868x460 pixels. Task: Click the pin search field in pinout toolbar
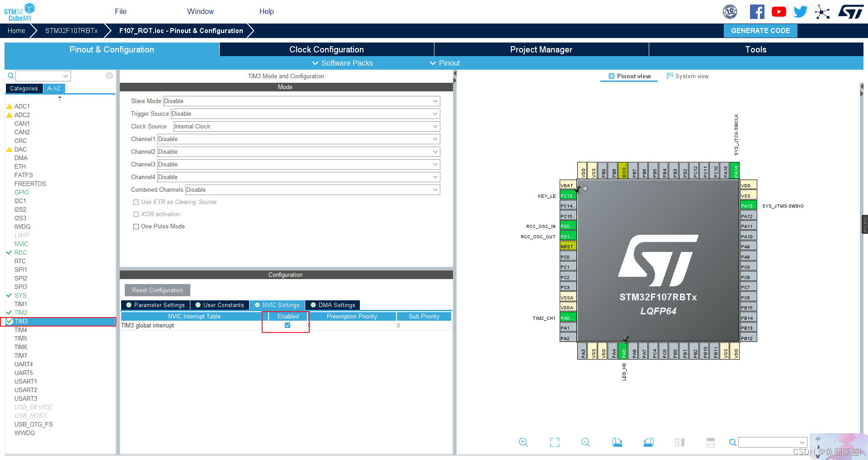coord(773,442)
